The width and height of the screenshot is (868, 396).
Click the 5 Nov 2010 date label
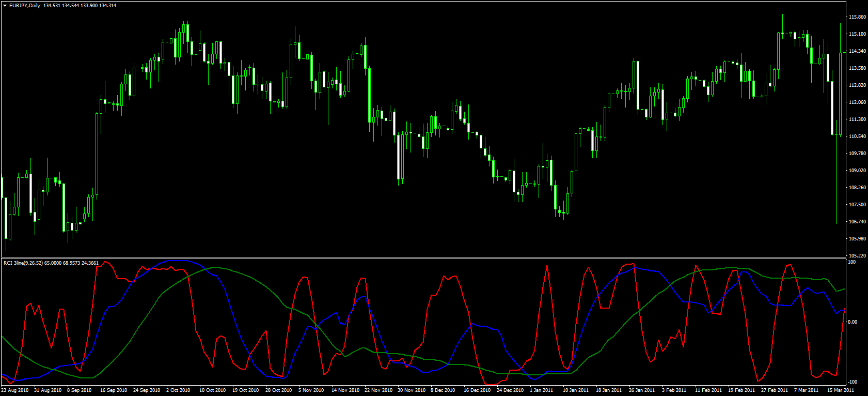pyautogui.click(x=311, y=390)
